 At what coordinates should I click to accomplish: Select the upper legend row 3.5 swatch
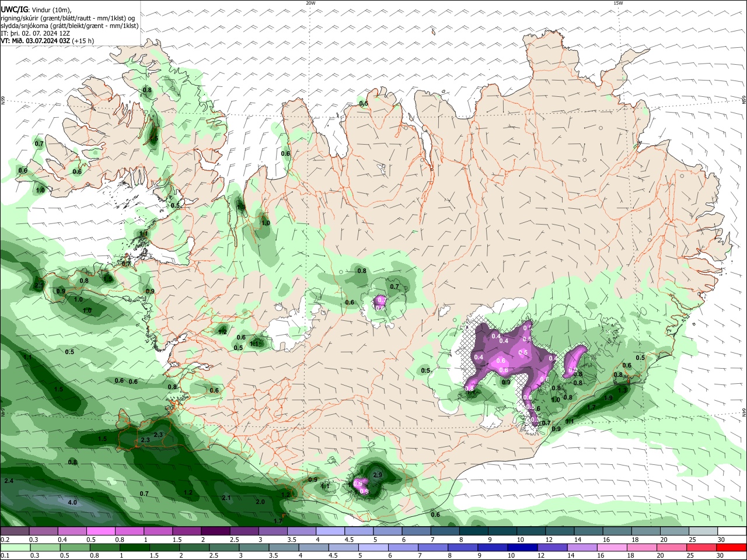[x=301, y=531]
